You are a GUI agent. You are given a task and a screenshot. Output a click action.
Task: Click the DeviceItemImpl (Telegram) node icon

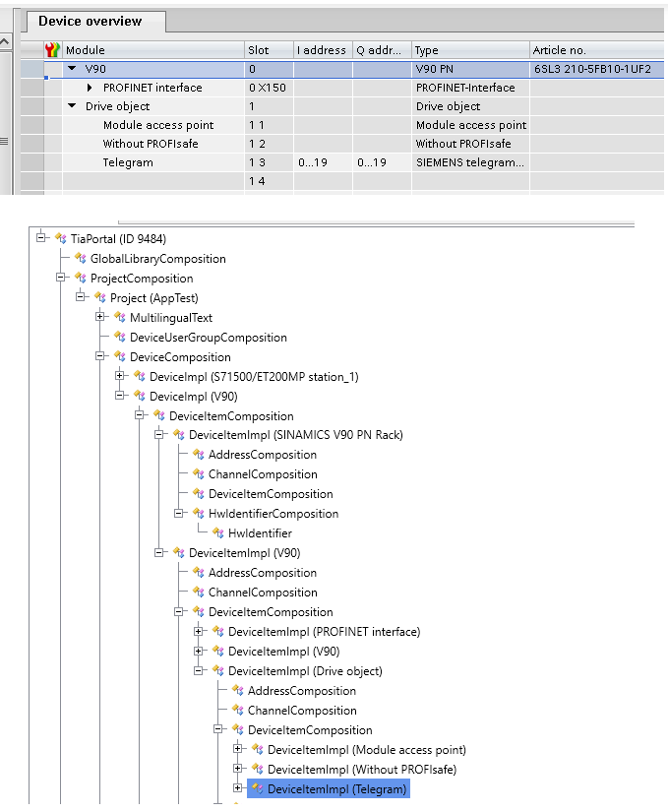(x=258, y=788)
